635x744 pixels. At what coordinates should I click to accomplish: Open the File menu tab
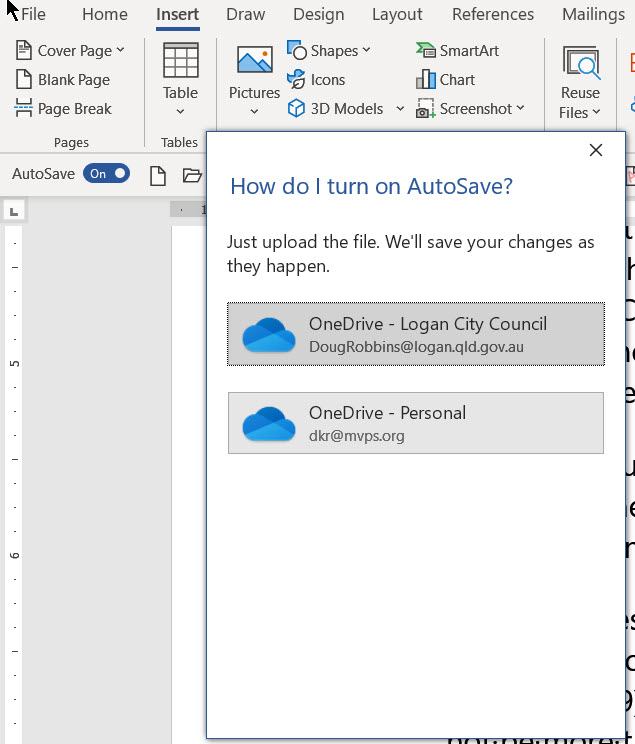[x=33, y=14]
